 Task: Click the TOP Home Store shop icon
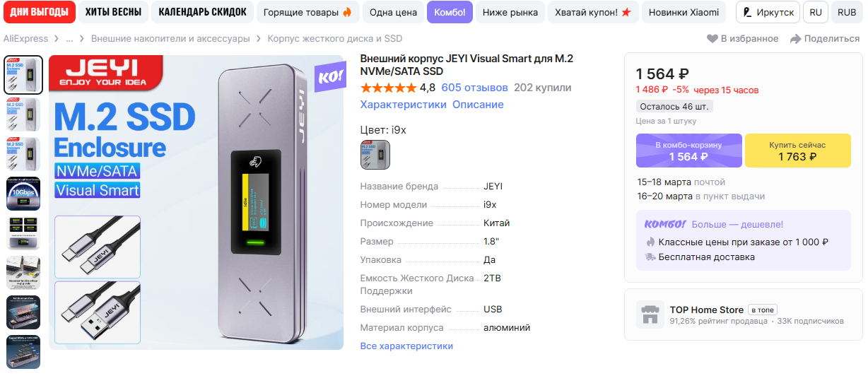[650, 315]
